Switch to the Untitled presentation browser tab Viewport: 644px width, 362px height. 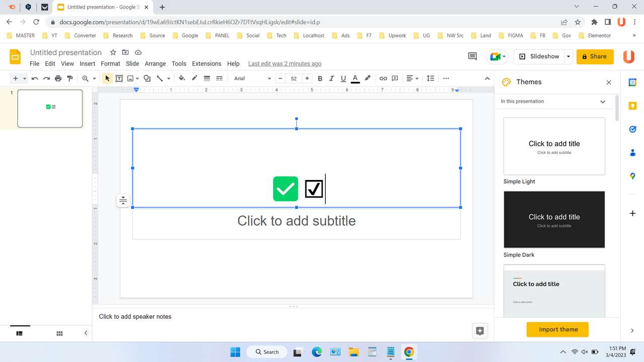click(x=101, y=7)
